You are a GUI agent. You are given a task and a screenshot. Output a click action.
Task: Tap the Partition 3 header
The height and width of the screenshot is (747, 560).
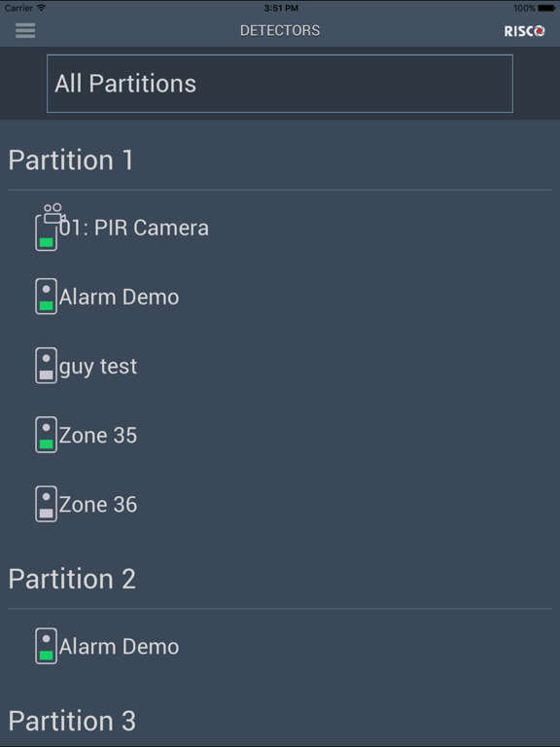(72, 721)
